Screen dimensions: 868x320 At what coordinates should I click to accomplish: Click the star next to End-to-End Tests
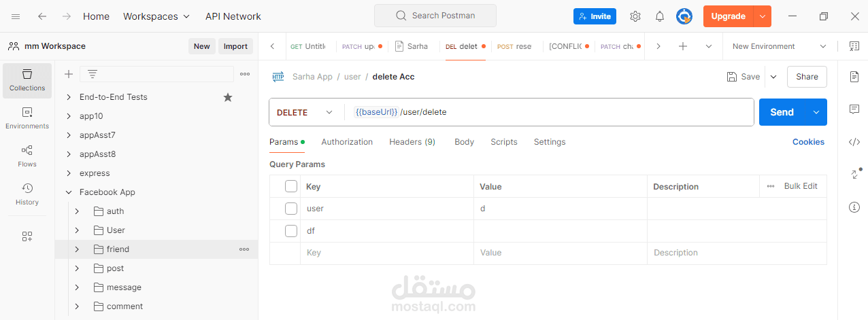[x=228, y=97]
